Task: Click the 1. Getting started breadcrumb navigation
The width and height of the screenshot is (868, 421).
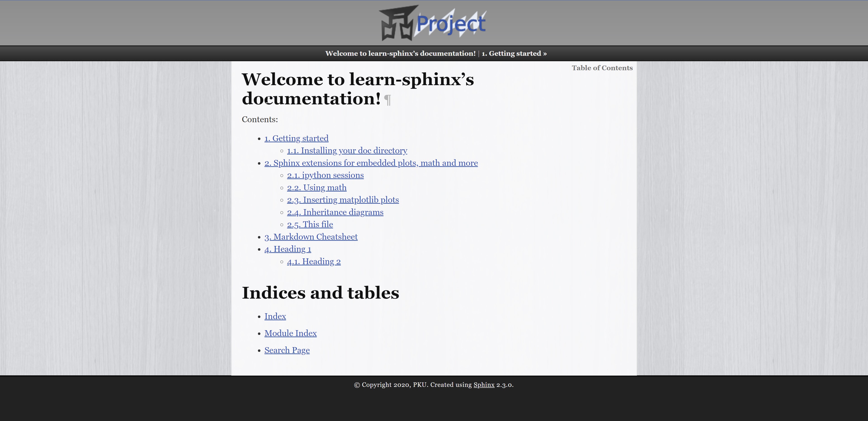Action: 511,53
